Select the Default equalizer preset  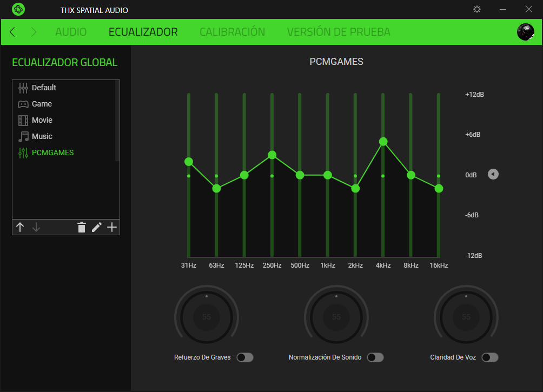(64, 88)
